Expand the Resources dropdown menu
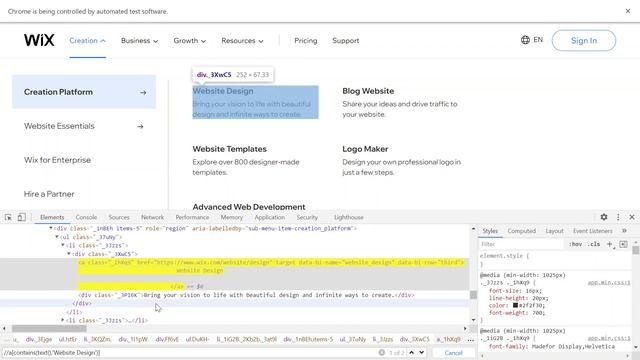Screen dimensions: 640x360 coord(242,40)
